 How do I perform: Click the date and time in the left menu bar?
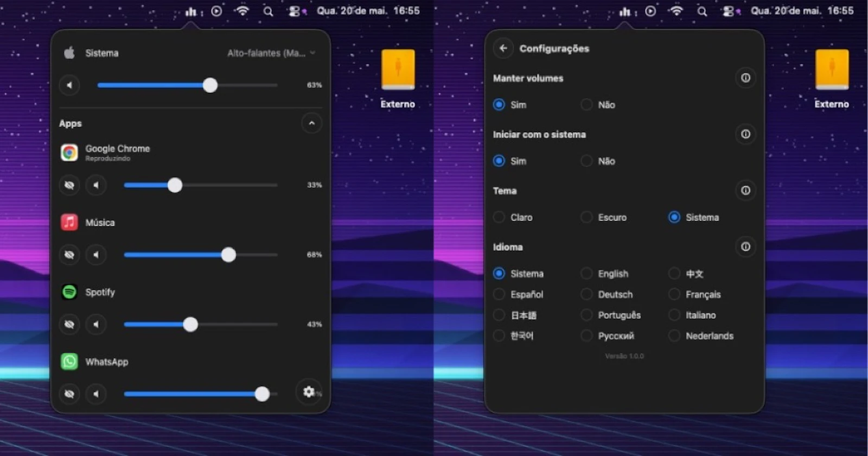(368, 11)
